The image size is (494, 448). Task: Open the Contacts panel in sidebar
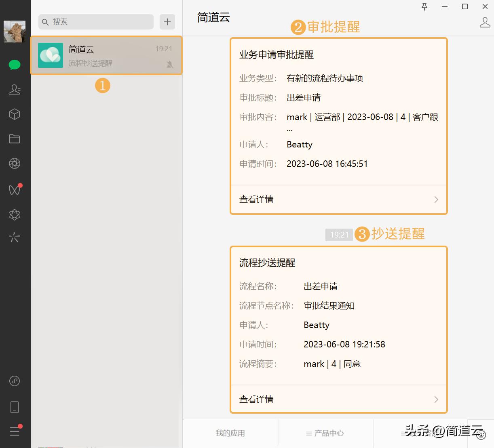point(15,90)
